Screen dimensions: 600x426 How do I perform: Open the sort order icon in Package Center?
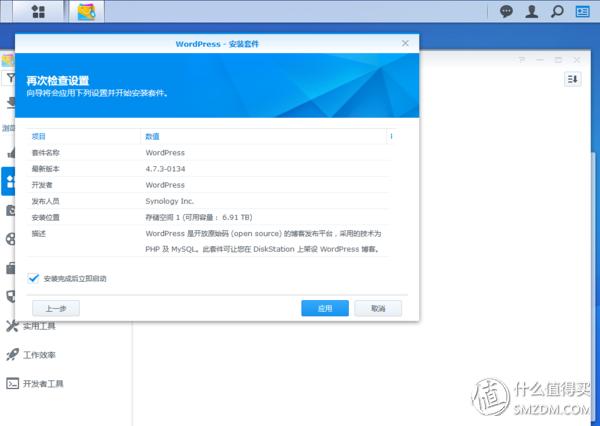(x=572, y=79)
